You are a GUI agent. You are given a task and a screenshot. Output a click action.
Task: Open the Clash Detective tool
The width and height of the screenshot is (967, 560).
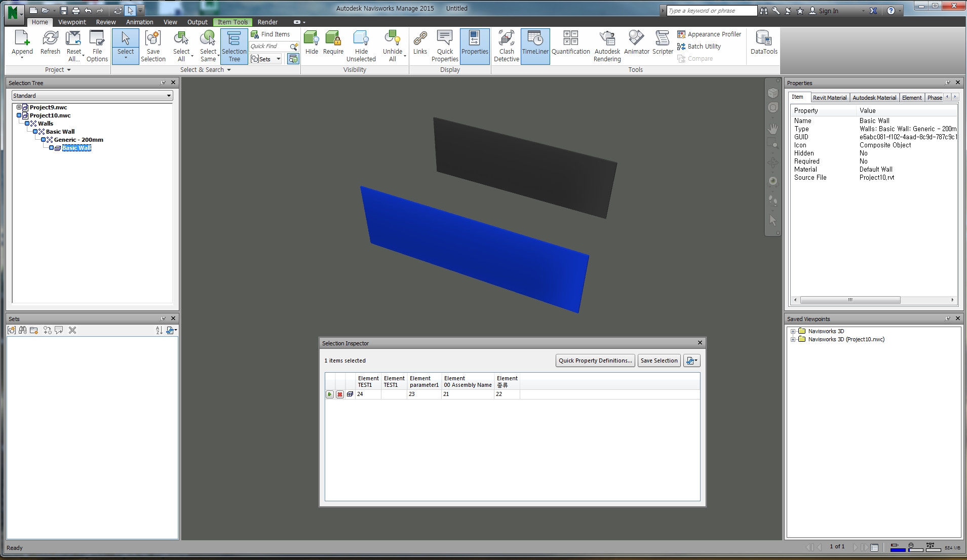[506, 46]
